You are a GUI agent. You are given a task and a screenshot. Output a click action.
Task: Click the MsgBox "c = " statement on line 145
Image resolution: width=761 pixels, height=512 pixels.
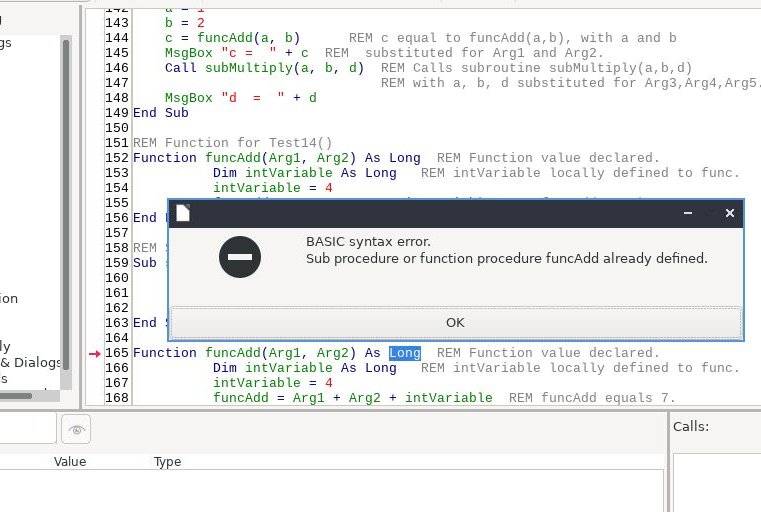237,53
